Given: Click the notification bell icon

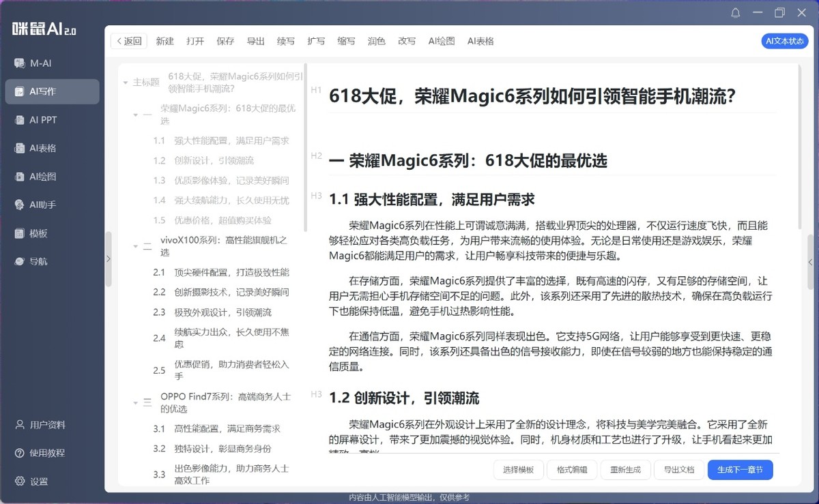Looking at the screenshot, I should tap(736, 13).
